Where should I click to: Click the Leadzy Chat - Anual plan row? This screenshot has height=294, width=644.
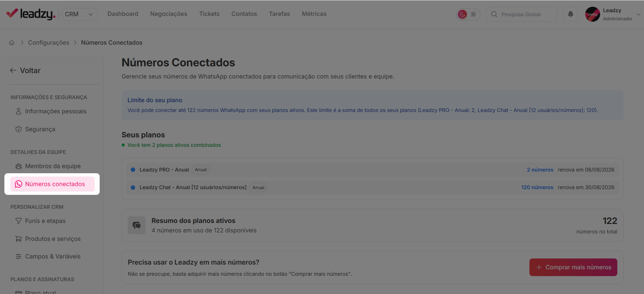pos(372,187)
